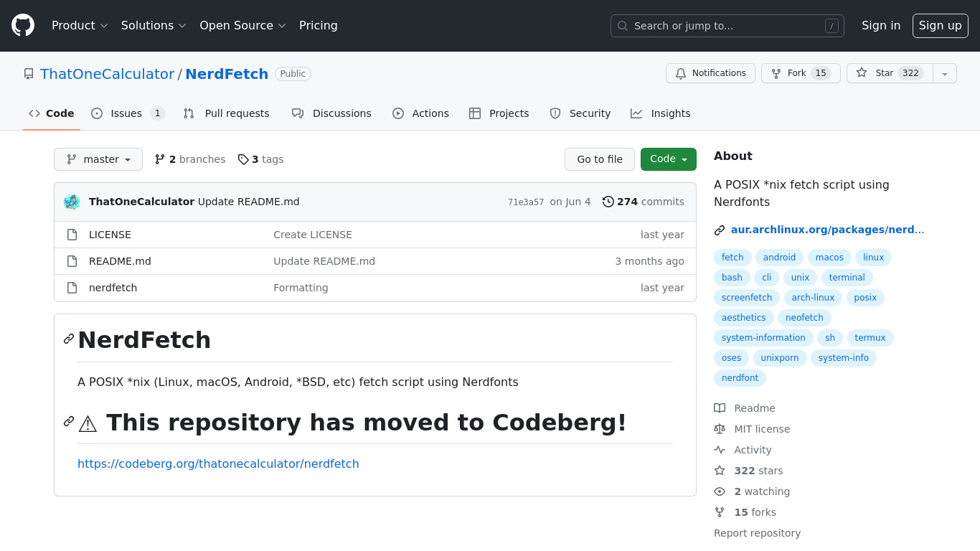Viewport: 980px width, 551px height.
Task: Open the master branch dropdown
Action: click(98, 159)
